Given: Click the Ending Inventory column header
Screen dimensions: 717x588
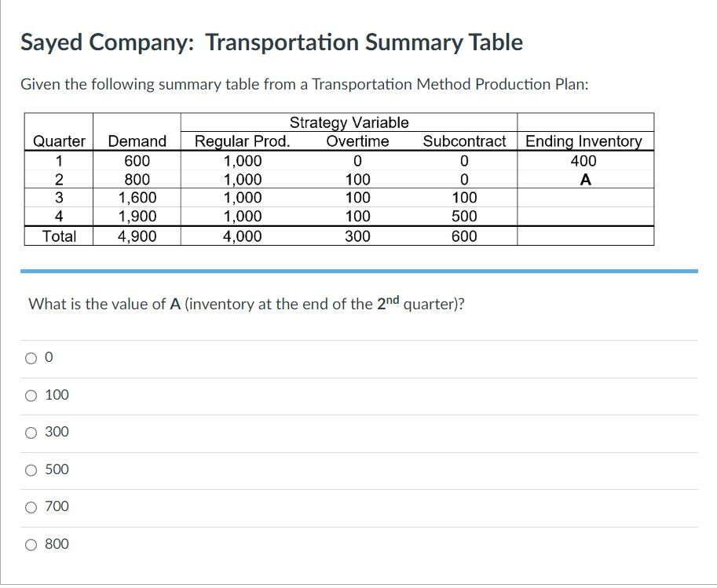Looking at the screenshot, I should 585,141.
